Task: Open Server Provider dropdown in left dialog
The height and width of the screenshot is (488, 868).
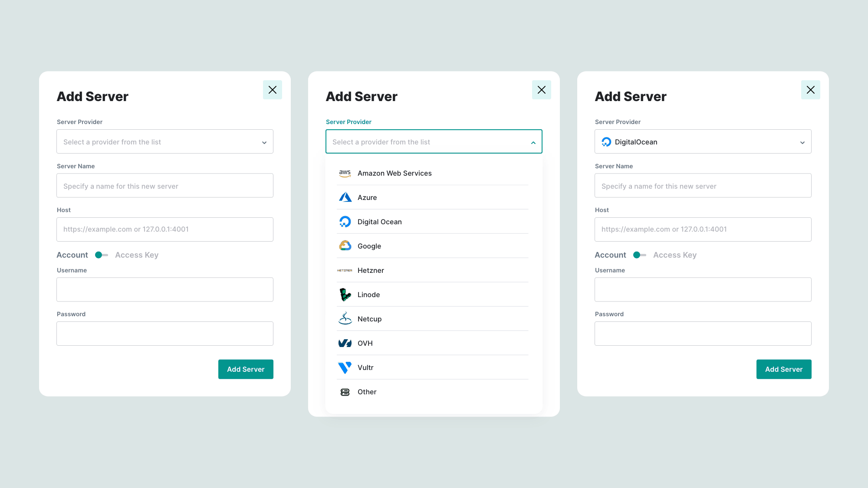Action: (x=165, y=141)
